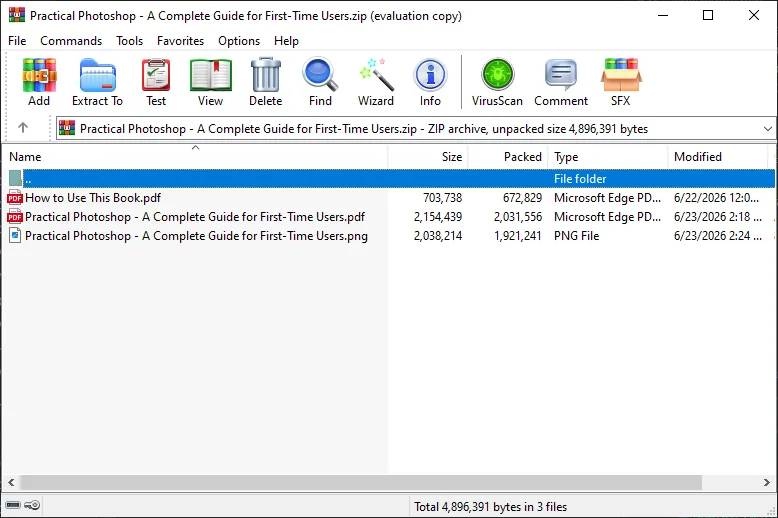Click the File folder type cell
Screen dimensions: 778x518
click(580, 179)
